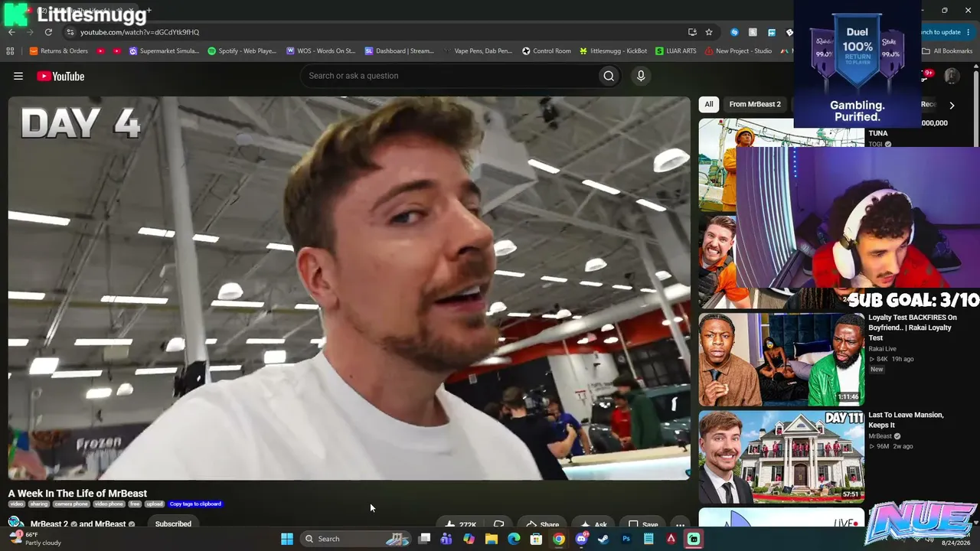Open Last To Leave Mansion, Keeps It title
Image resolution: width=980 pixels, height=551 pixels.
pyautogui.click(x=906, y=420)
